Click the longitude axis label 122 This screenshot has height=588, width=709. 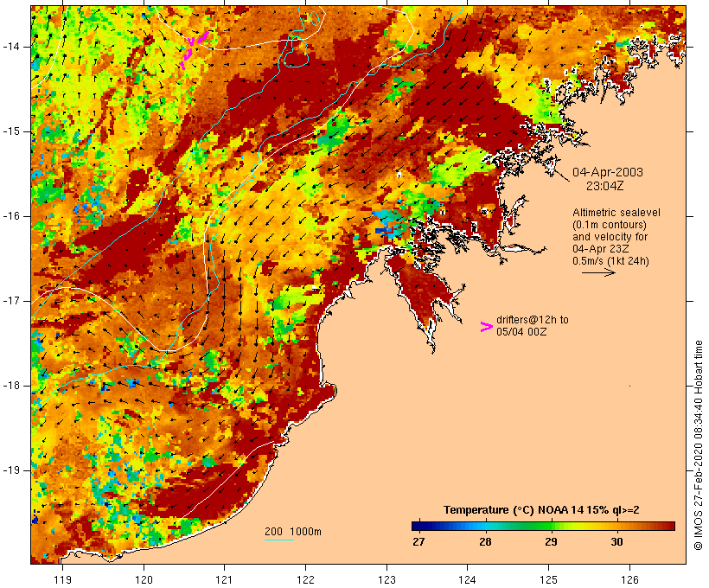305,579
